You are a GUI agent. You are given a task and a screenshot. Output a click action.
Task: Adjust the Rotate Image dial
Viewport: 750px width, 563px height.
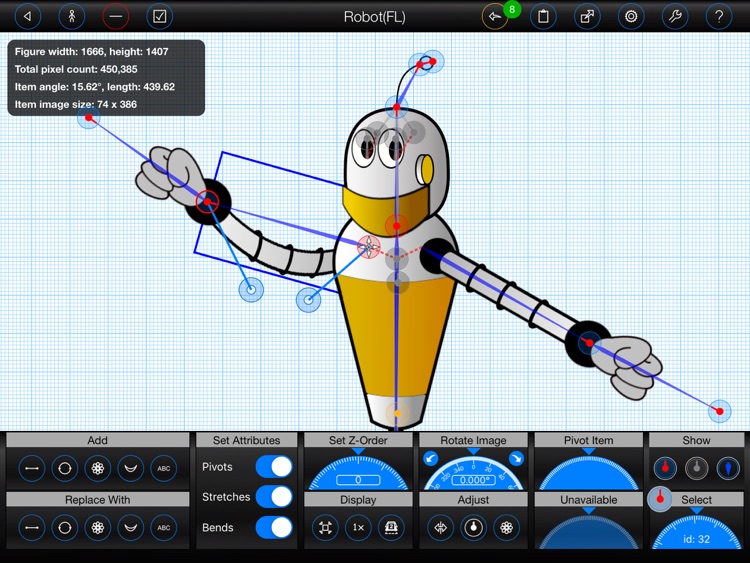[x=474, y=474]
